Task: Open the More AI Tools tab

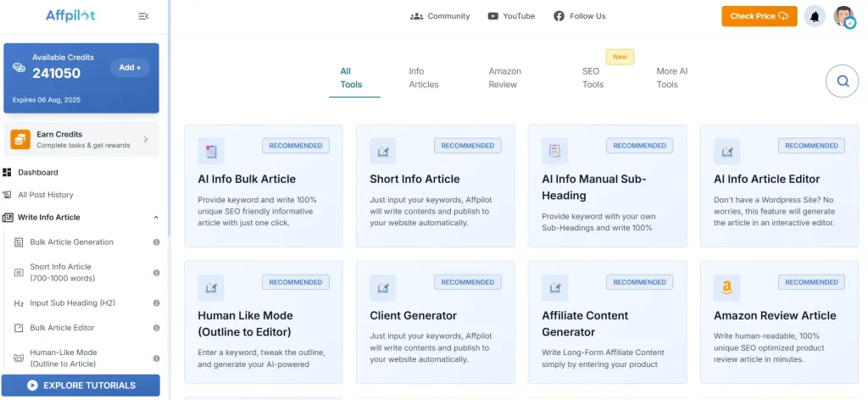Action: coord(672,78)
